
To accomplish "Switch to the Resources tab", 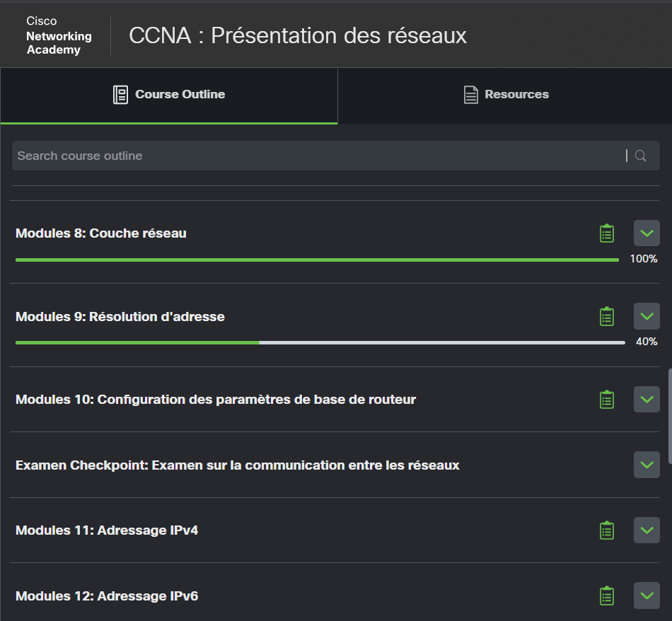I will pyautogui.click(x=505, y=95).
